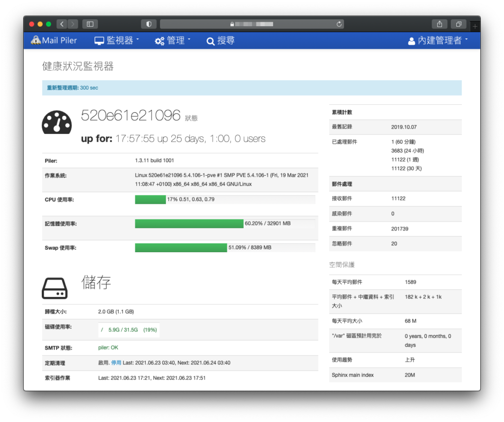
Task: Click the archive size 2.0 GB value
Action: (116, 312)
